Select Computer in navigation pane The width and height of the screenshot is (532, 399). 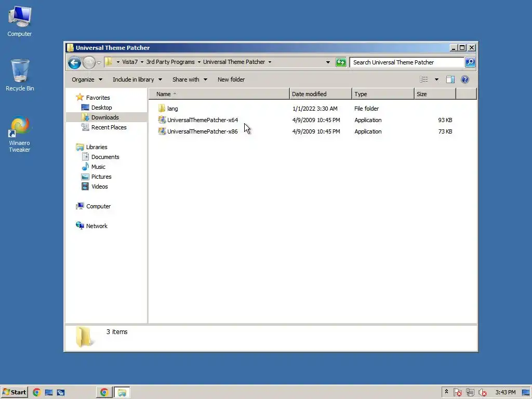pyautogui.click(x=94, y=206)
